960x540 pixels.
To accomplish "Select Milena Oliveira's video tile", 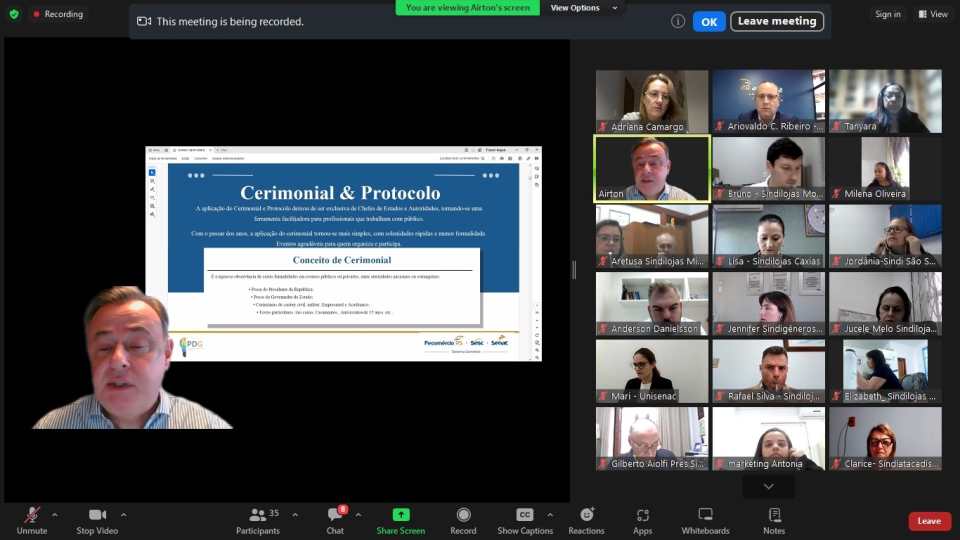I will pyautogui.click(x=885, y=168).
